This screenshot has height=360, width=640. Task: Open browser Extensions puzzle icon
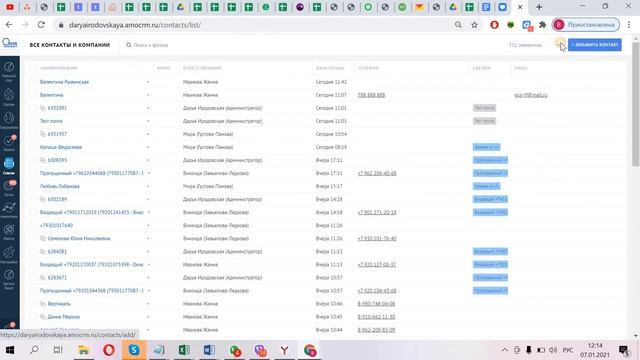[542, 25]
